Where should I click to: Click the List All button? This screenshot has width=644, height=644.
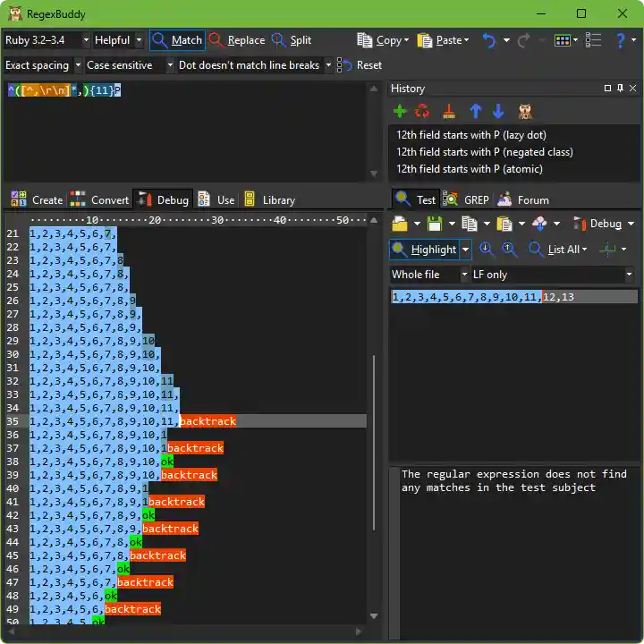(x=558, y=250)
